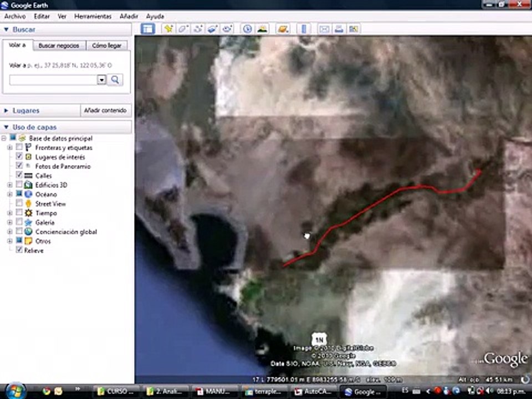Click the 1N highway shield on map
The width and height of the screenshot is (532, 399).
pyautogui.click(x=319, y=339)
